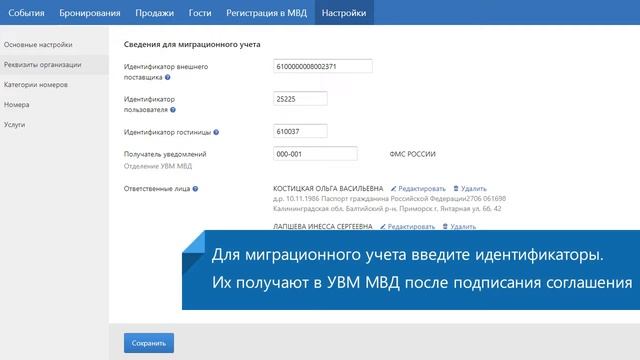The width and height of the screenshot is (640, 360).
Task: Switch to Бронирования tab
Action: 90,13
